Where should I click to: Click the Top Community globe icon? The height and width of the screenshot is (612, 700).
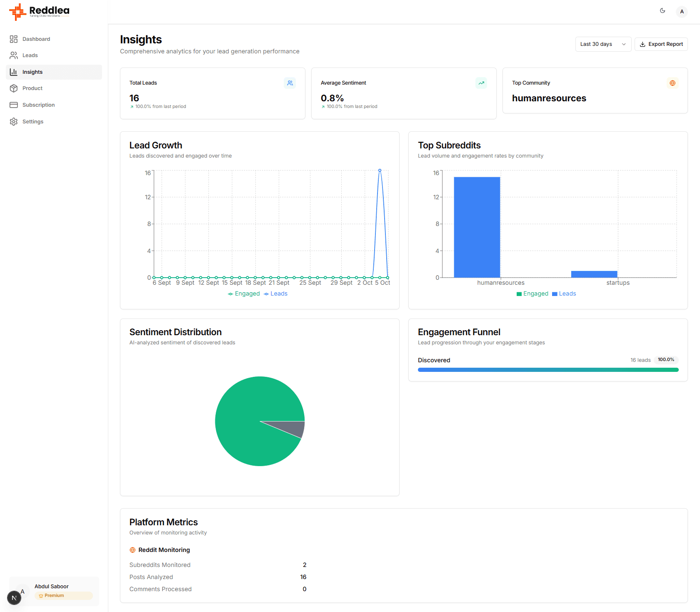pos(672,83)
